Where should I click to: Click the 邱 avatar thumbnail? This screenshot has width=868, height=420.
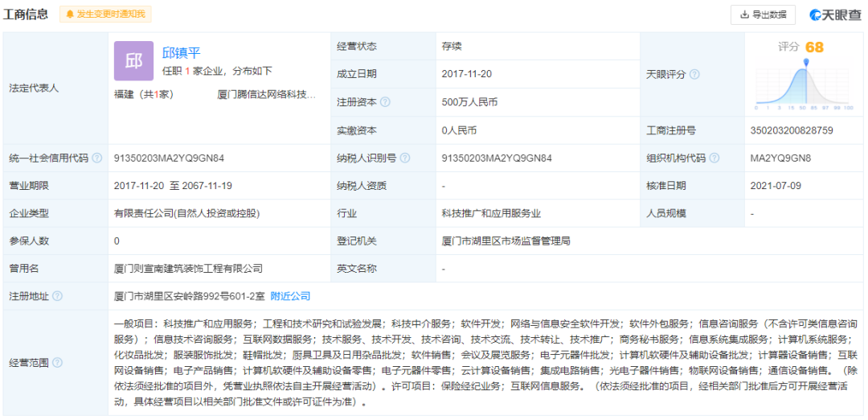pyautogui.click(x=133, y=61)
